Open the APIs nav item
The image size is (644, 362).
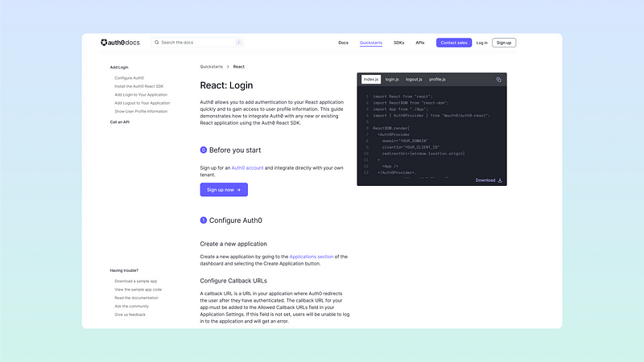tap(419, 43)
